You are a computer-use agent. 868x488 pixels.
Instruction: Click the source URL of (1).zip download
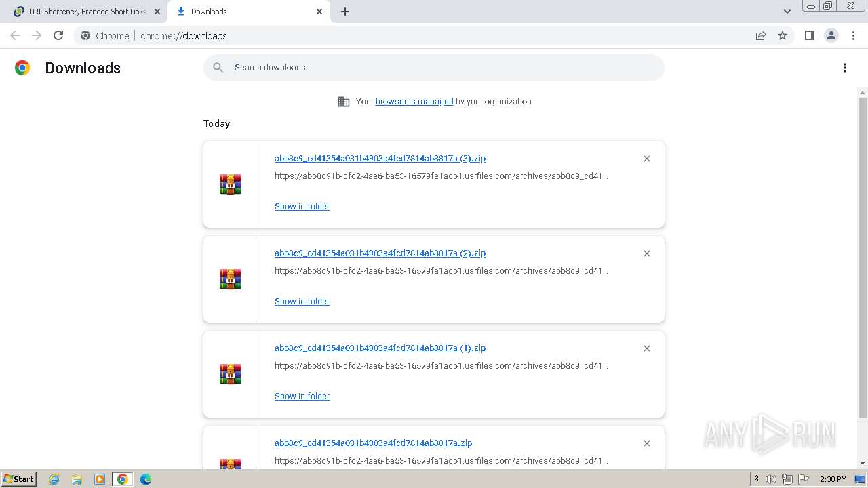point(441,366)
